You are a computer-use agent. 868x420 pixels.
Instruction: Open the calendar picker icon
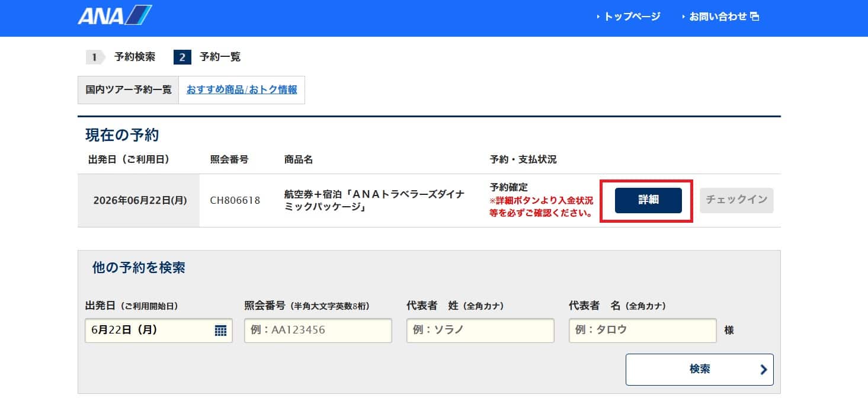(220, 331)
